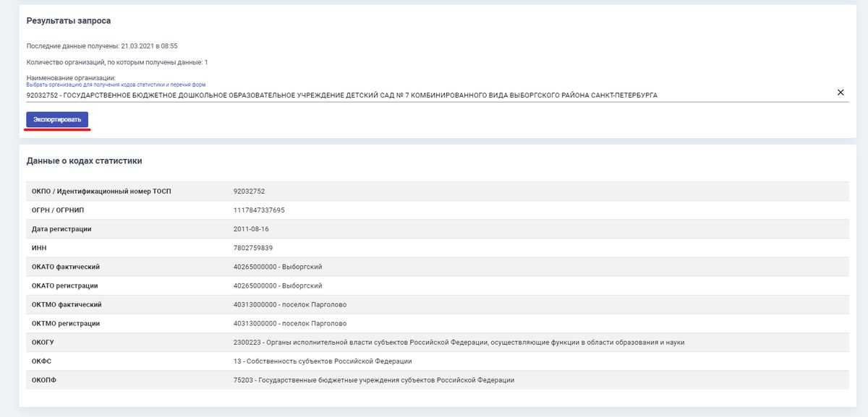Click the hint about selecting an organization
The height and width of the screenshot is (417, 868).
pos(116,85)
